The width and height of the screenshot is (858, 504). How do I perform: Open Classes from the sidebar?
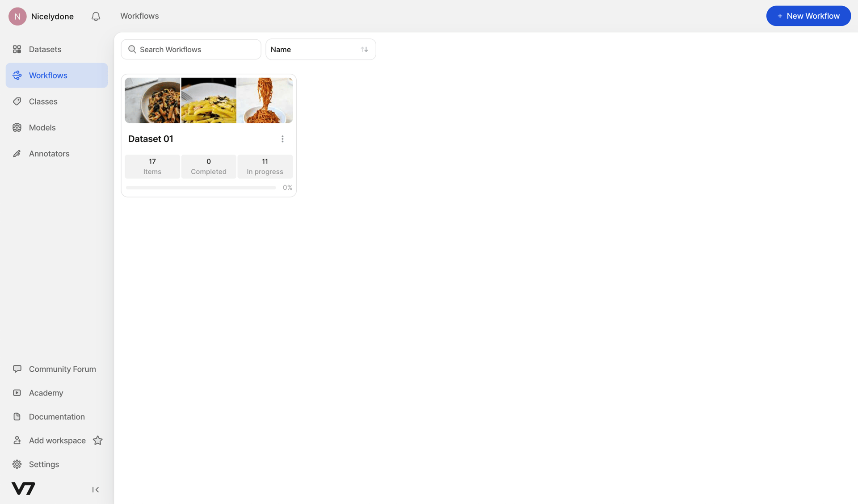coord(43,101)
